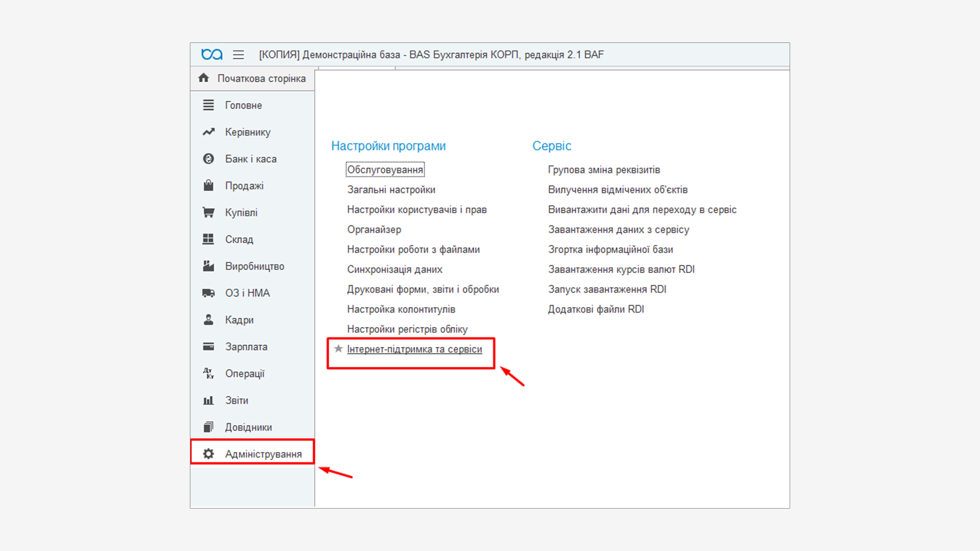Open Завантаження даних з сервісу
This screenshot has height=551, width=980.
(x=619, y=230)
